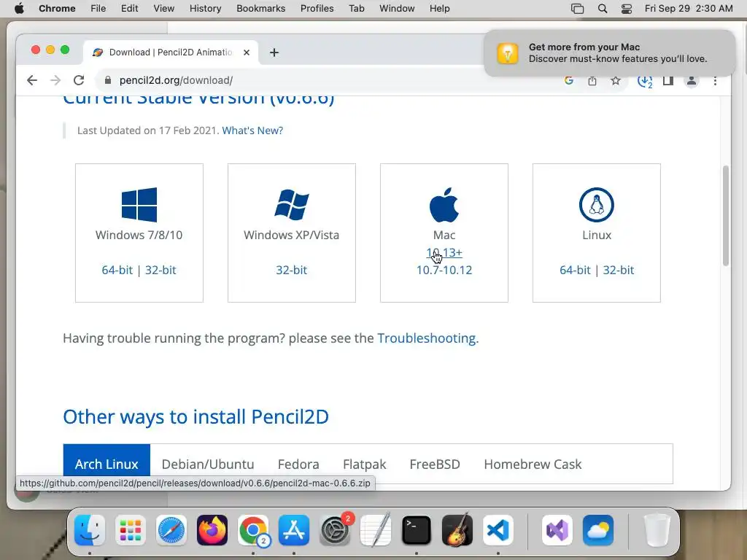Click the lock icon in address bar
Viewport: 747px width, 560px height.
coord(108,80)
